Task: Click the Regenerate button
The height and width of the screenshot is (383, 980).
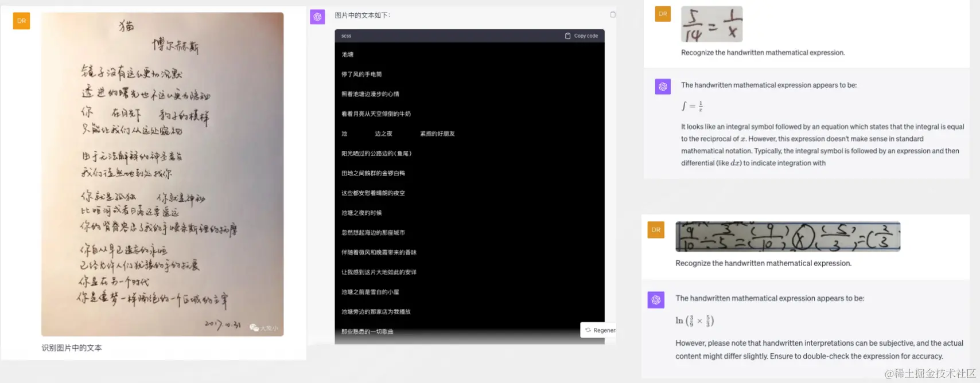Action: (x=599, y=330)
